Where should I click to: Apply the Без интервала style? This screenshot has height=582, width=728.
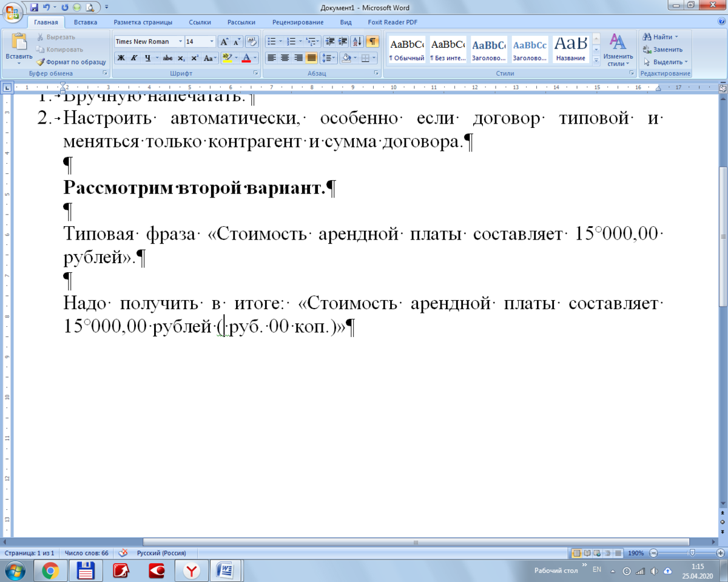(447, 50)
